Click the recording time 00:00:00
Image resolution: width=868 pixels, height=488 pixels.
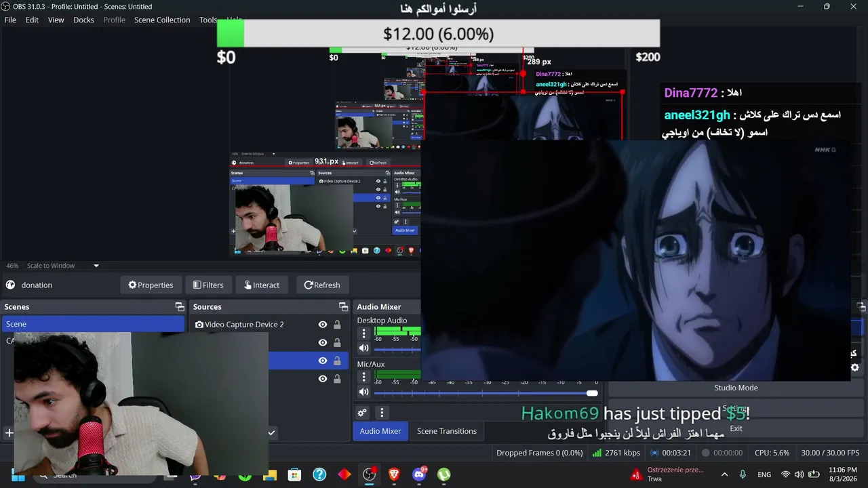[x=722, y=453]
